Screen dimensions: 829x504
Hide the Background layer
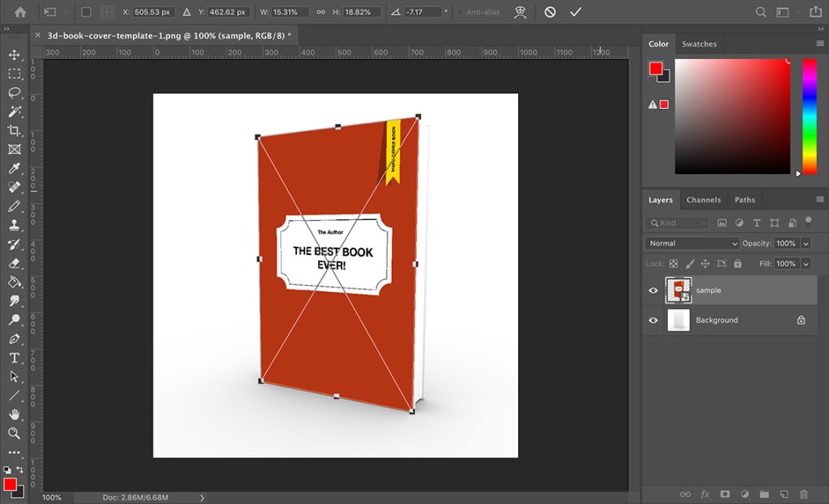653,320
